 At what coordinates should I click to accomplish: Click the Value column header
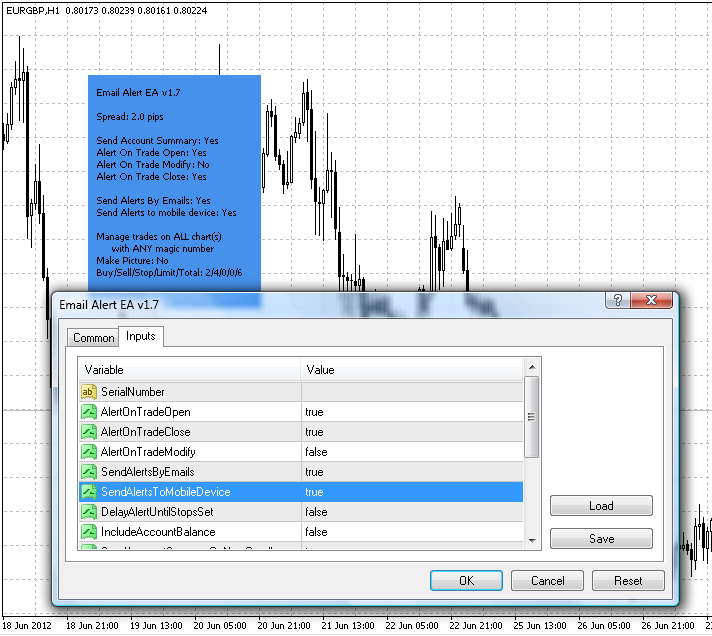click(x=412, y=370)
